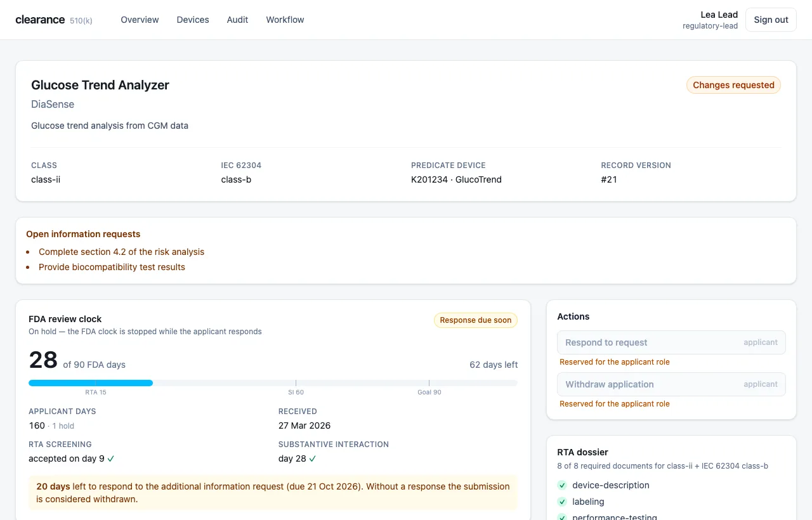
Task: Click the "Response due soon" badge
Action: pos(476,320)
